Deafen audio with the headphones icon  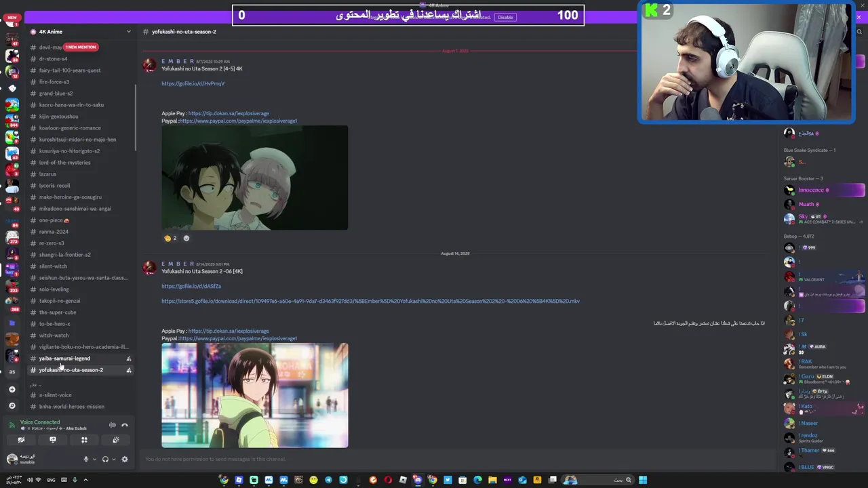[105, 460]
